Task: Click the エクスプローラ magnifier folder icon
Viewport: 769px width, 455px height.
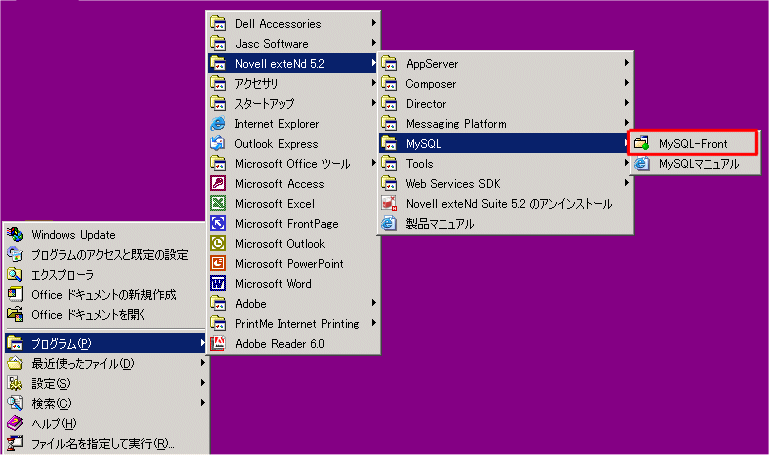Action: pos(15,275)
